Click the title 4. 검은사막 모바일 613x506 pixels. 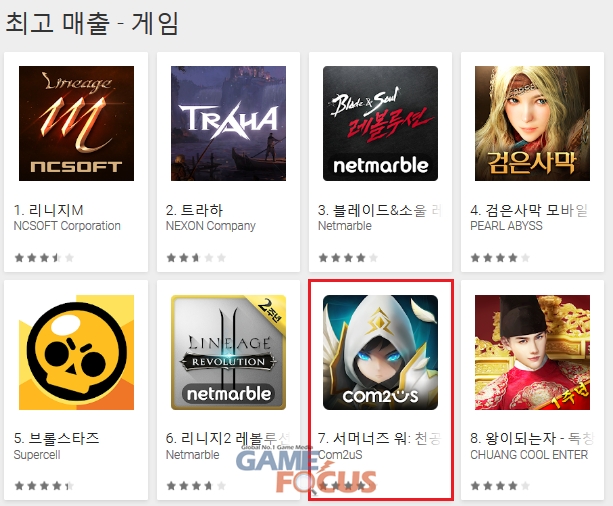[529, 210]
